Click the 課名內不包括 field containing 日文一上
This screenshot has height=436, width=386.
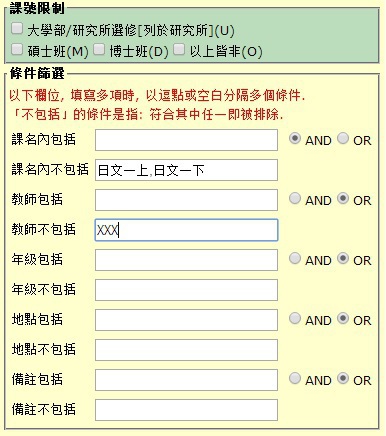[x=186, y=170]
